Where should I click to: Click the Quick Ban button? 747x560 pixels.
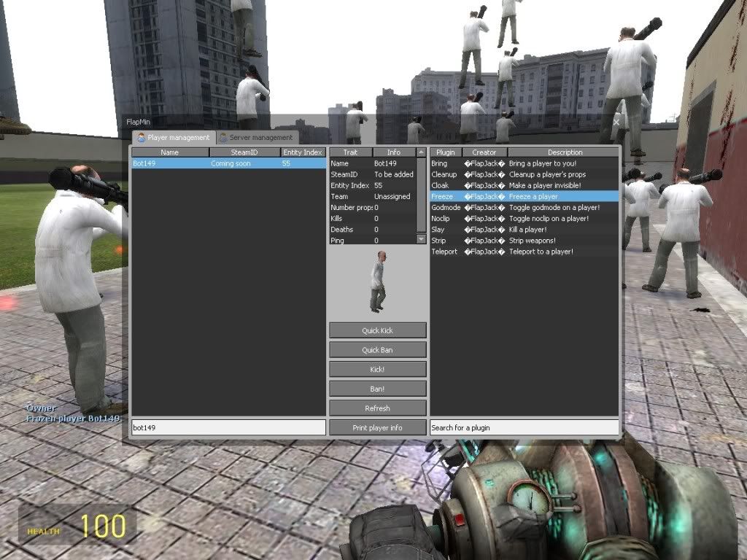click(x=378, y=350)
